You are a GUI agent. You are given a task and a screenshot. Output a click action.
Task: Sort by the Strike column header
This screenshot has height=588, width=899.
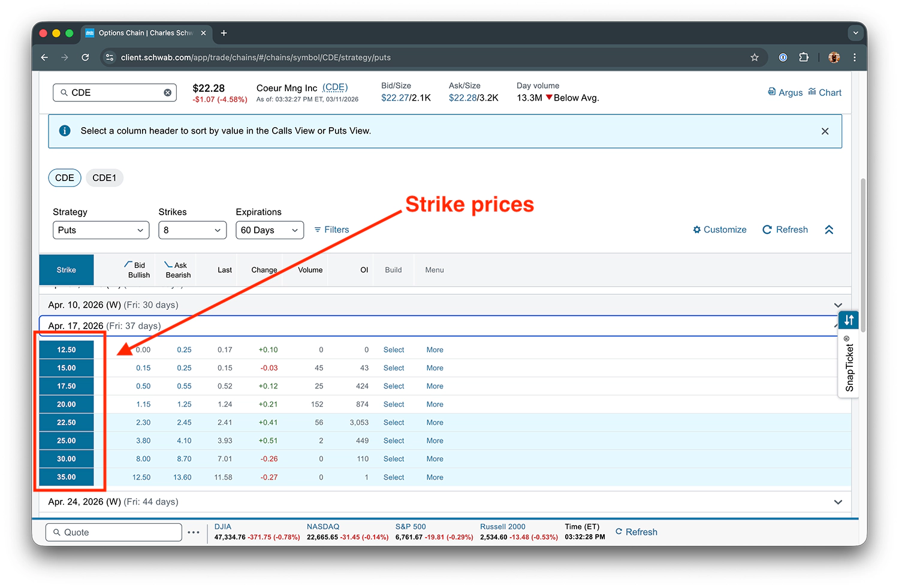[67, 270]
